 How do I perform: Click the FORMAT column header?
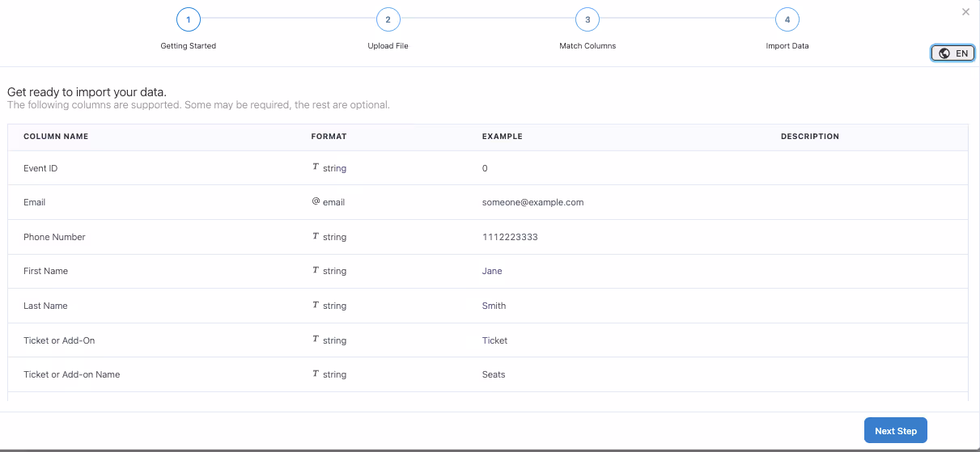point(329,137)
